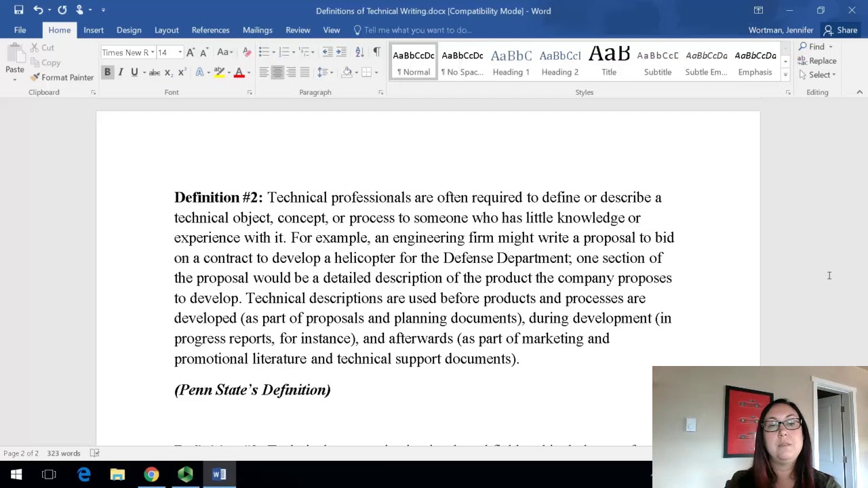
Task: Toggle superscript formatting
Action: pos(181,73)
